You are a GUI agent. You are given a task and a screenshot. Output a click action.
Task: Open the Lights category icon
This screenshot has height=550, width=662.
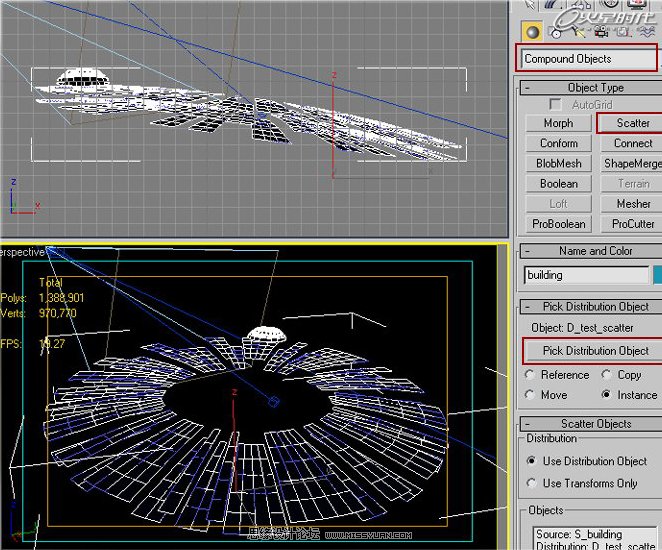pyautogui.click(x=578, y=32)
